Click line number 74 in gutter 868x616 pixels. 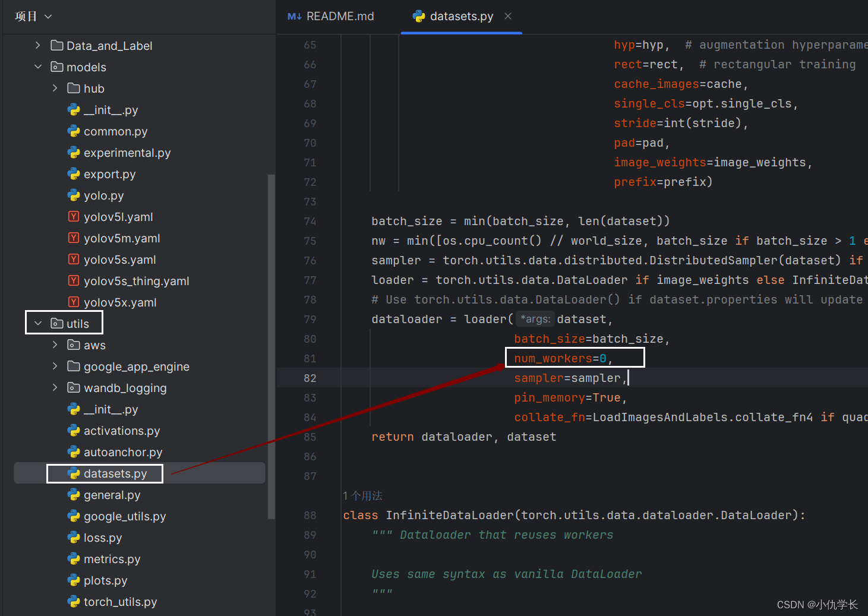point(310,222)
